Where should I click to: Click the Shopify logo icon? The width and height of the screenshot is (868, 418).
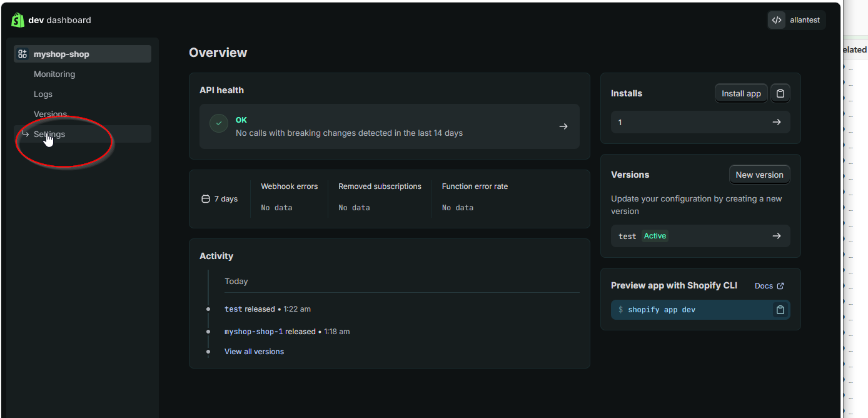pyautogui.click(x=18, y=19)
